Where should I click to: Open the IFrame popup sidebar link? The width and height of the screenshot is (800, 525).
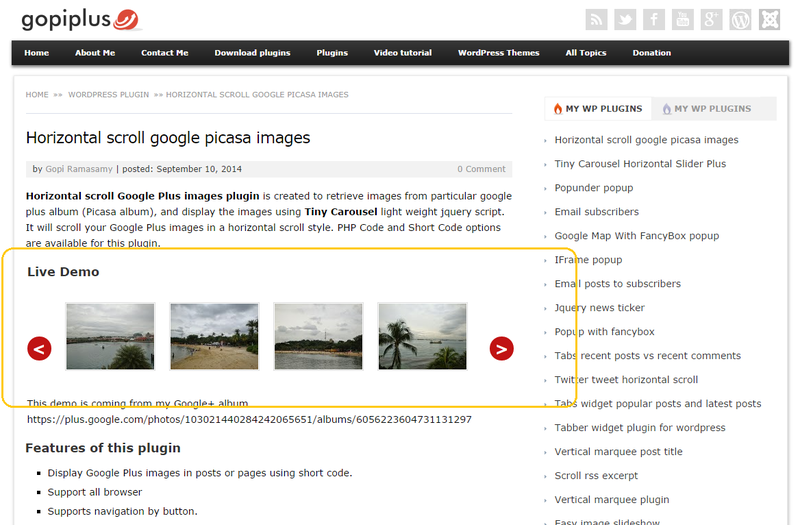[588, 260]
